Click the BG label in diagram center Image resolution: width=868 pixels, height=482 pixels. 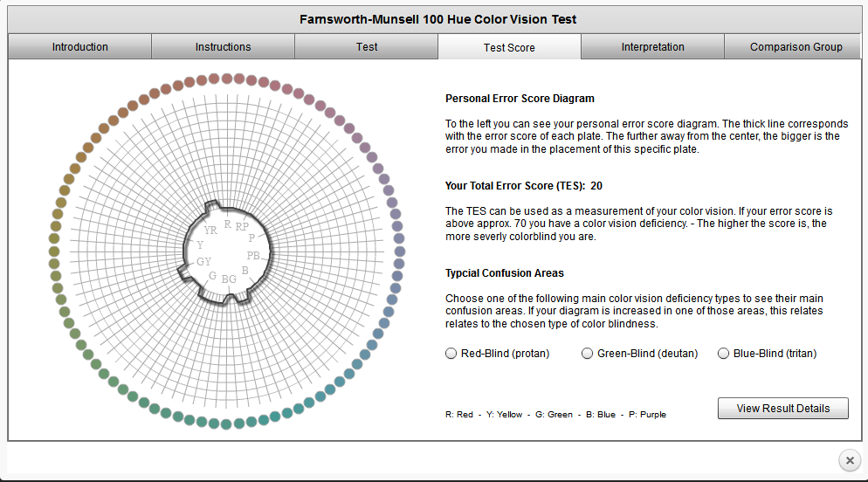229,279
